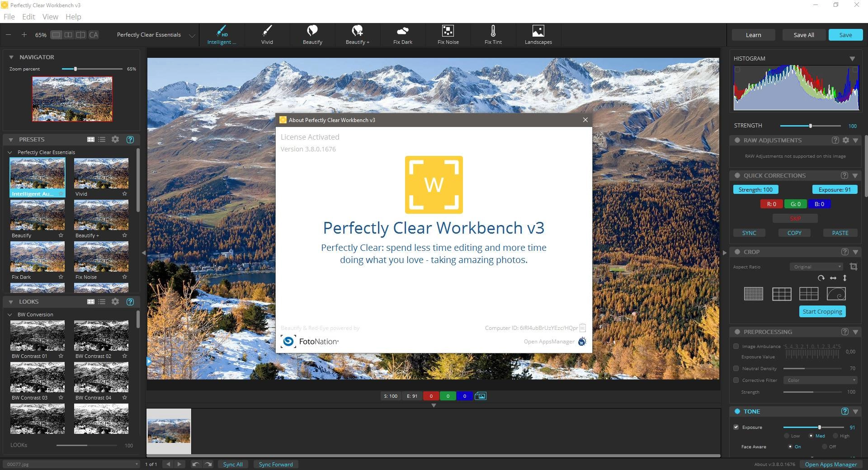Choose the Vivid brush preset icon
The height and width of the screenshot is (470, 868).
(267, 35)
